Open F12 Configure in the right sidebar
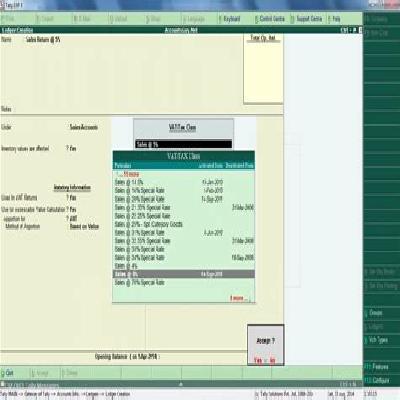Viewport: 400px width, 400px height. [377, 380]
